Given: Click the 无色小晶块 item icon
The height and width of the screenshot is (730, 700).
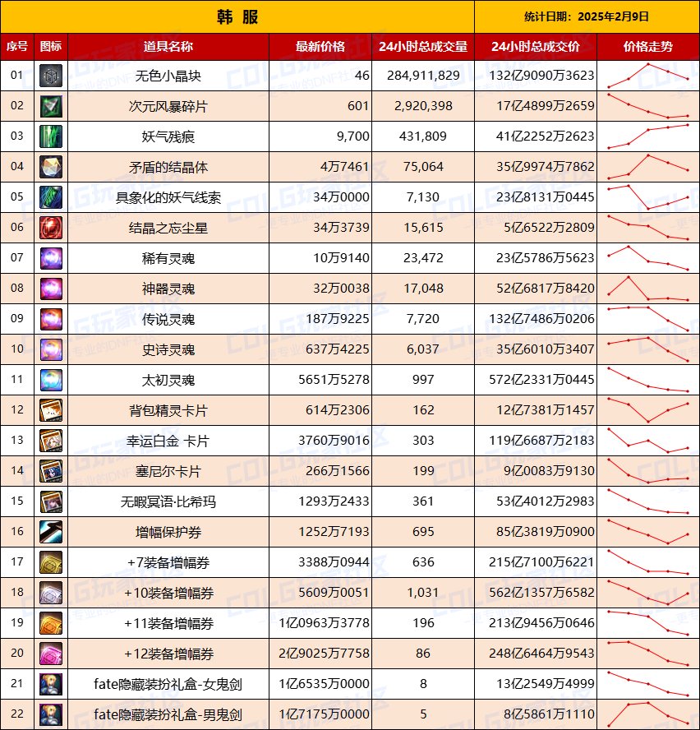Looking at the screenshot, I should 51,76.
